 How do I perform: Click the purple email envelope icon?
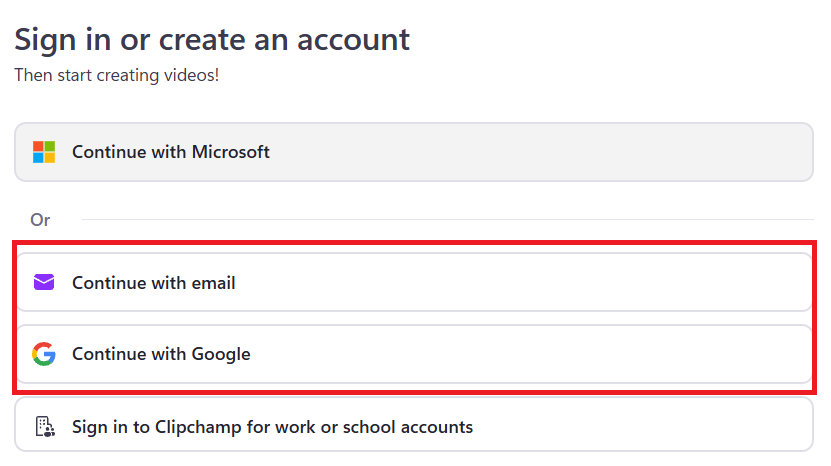pos(44,282)
